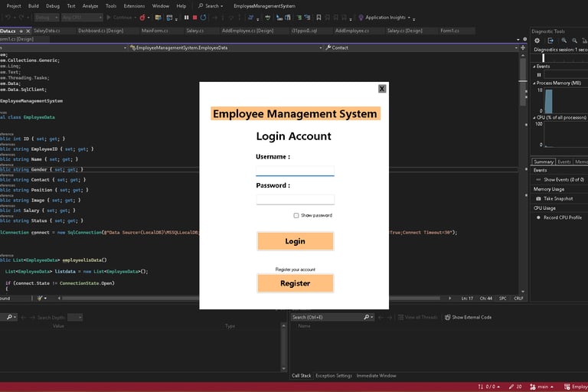
Task: Toggle the Show password checkbox
Action: click(296, 216)
